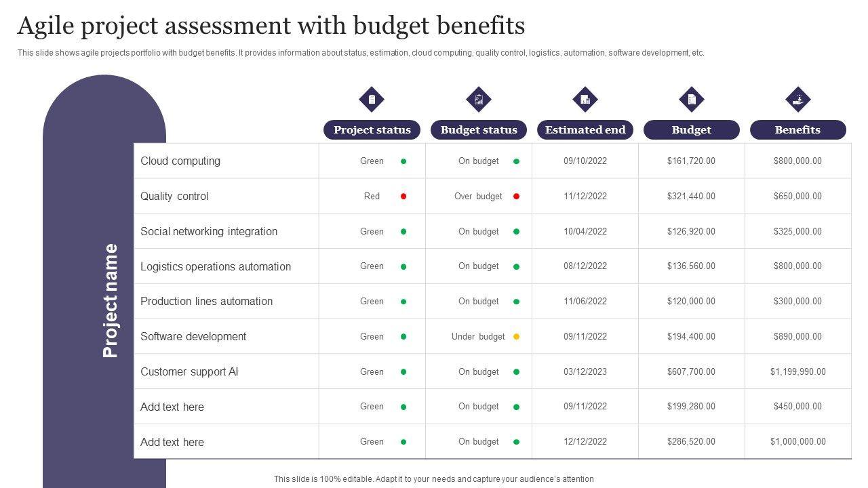Click the Customer support AI budget amount $607,700.00

[x=691, y=372]
